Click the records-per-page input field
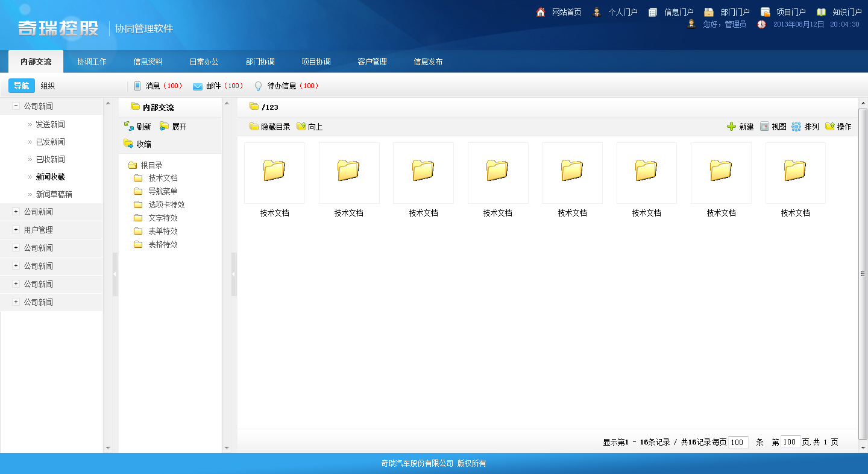 738,442
